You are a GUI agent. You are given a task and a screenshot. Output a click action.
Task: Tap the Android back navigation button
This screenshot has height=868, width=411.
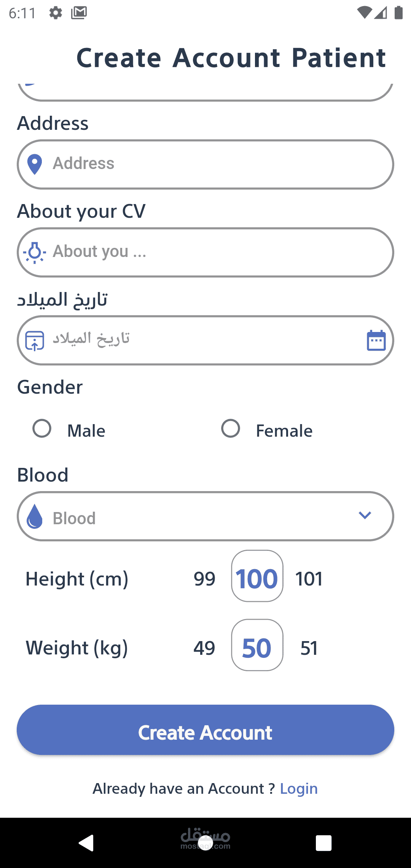86,842
